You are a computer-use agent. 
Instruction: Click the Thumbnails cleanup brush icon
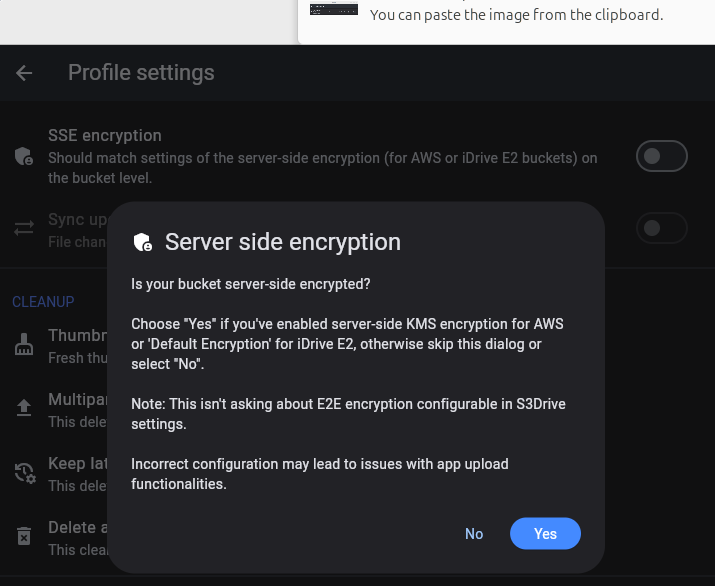(24, 344)
